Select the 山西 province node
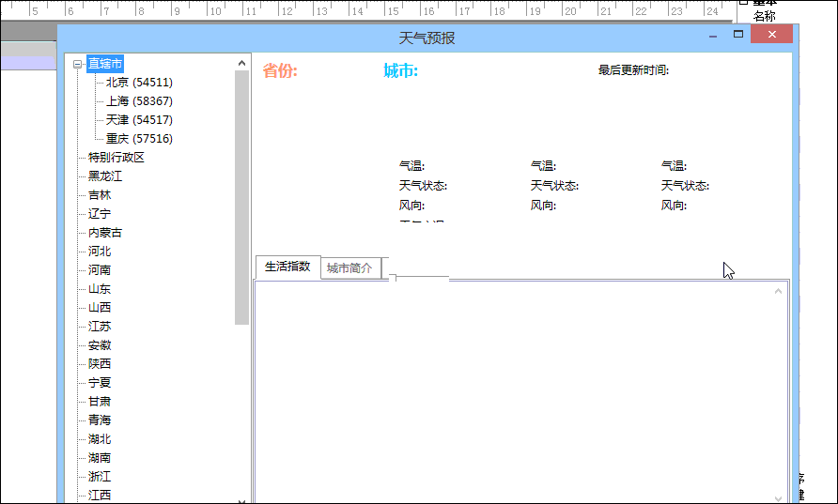Screen dimensions: 838x504 click(x=100, y=308)
